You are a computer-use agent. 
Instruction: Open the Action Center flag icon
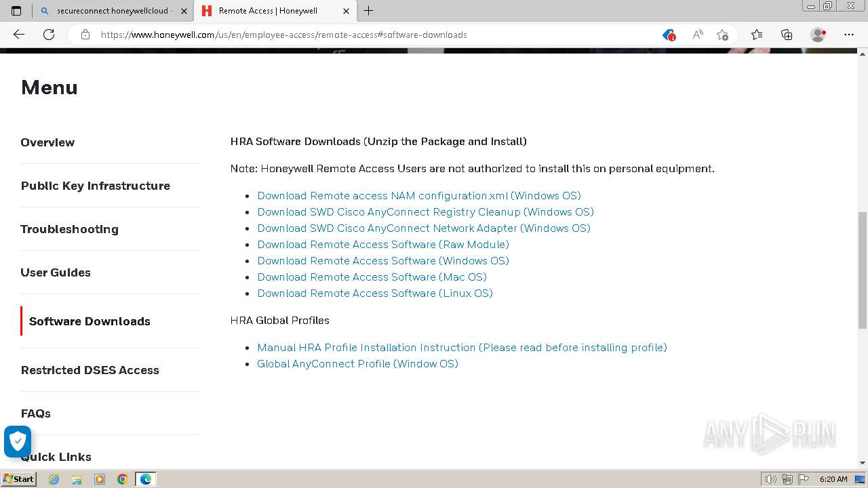pos(803,479)
